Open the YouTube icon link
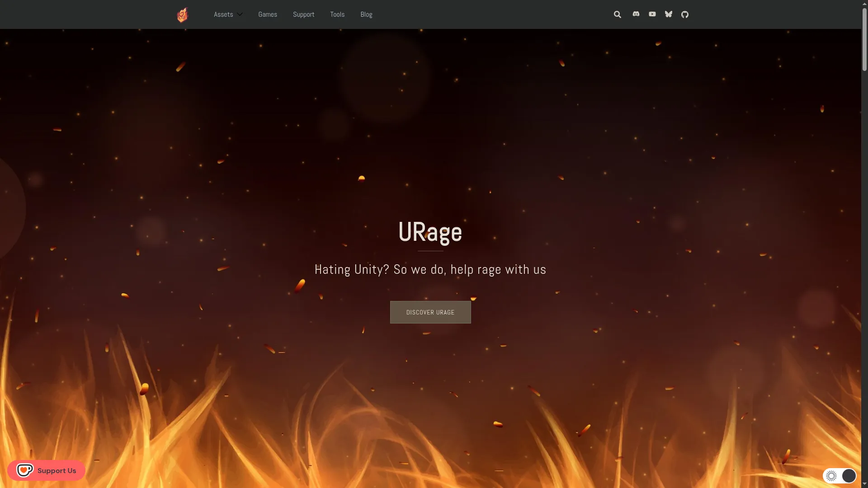The height and width of the screenshot is (488, 868). [x=652, y=14]
